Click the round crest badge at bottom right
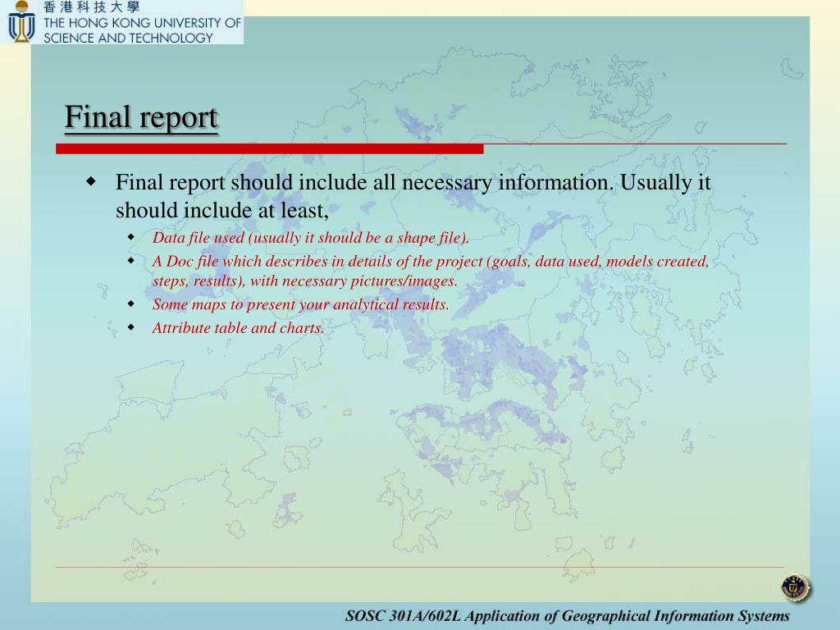The width and height of the screenshot is (840, 630). tap(796, 587)
